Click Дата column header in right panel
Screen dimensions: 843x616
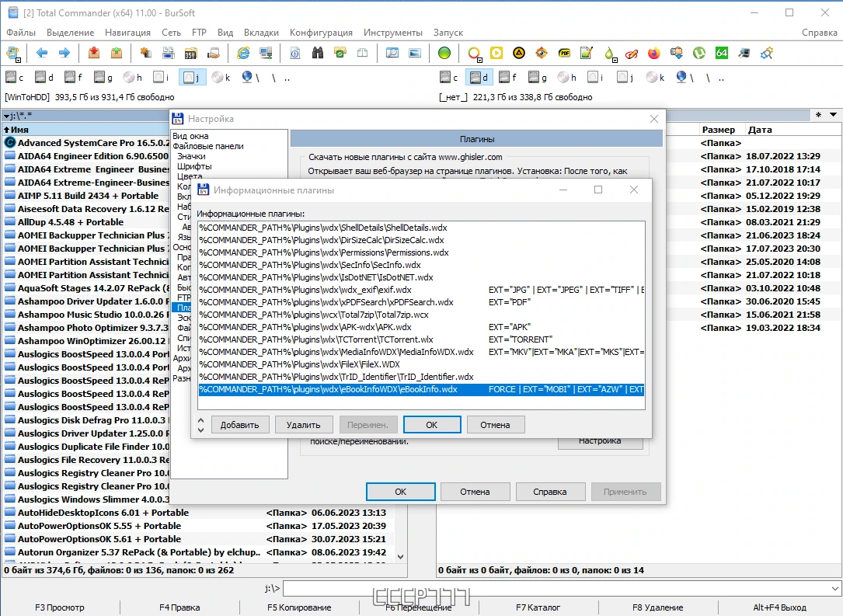[760, 130]
